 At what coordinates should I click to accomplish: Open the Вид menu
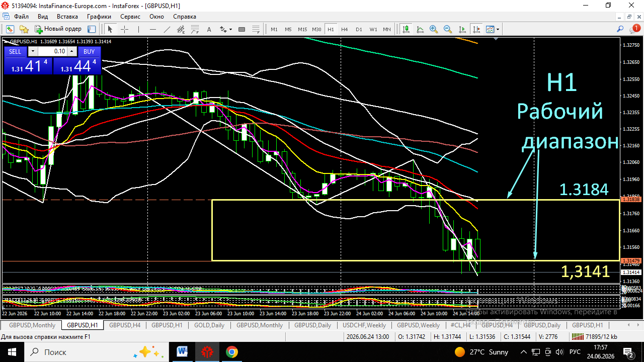coord(43,17)
